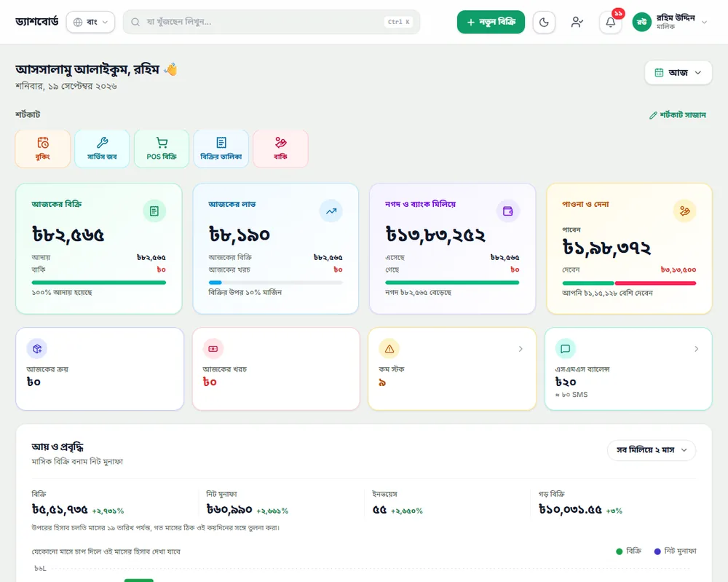
Task: Toggle dark mode moon icon
Action: click(544, 22)
